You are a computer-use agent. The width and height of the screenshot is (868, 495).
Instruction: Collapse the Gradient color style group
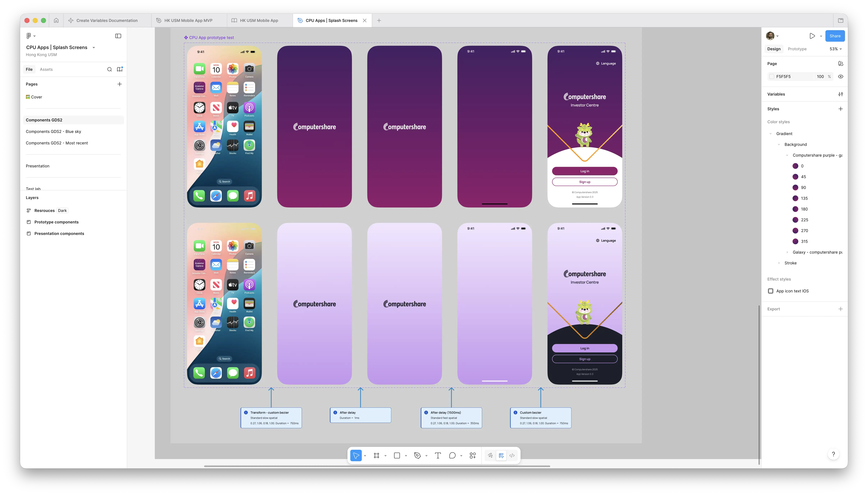770,134
